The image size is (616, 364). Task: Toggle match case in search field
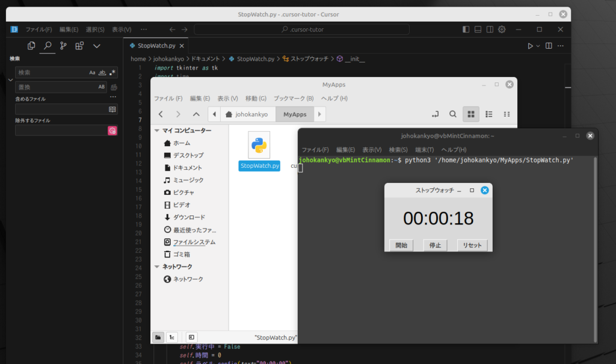(x=92, y=72)
